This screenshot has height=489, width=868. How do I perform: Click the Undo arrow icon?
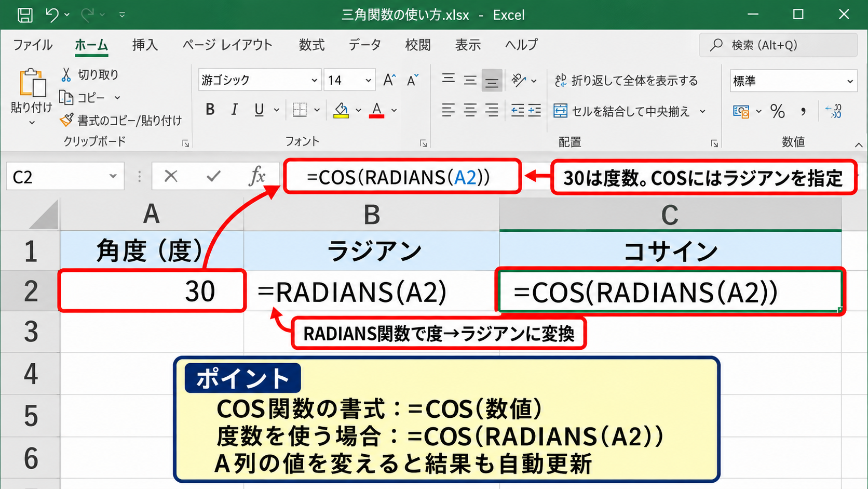52,15
